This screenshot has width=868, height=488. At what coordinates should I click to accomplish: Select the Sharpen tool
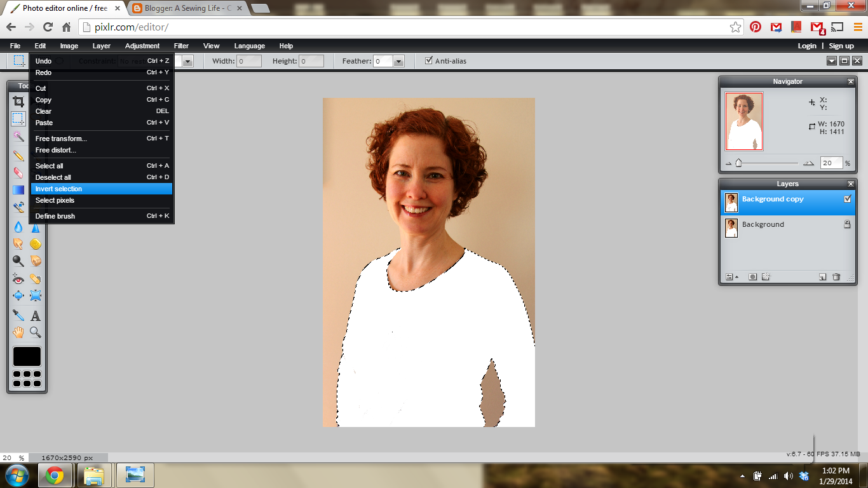36,227
